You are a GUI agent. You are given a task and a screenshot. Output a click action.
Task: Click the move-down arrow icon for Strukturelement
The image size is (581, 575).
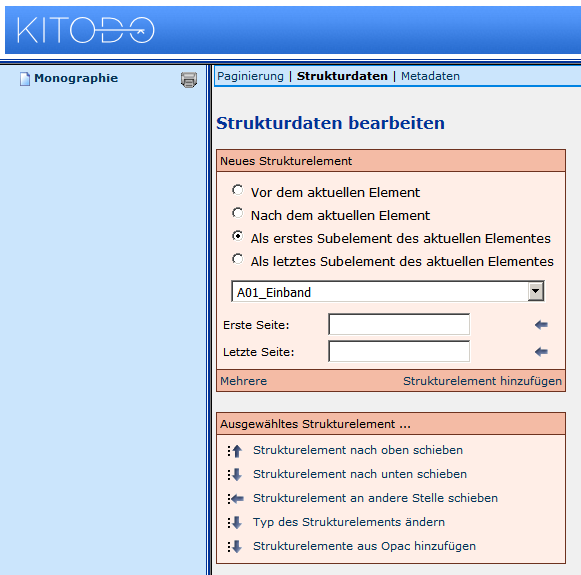tap(235, 475)
